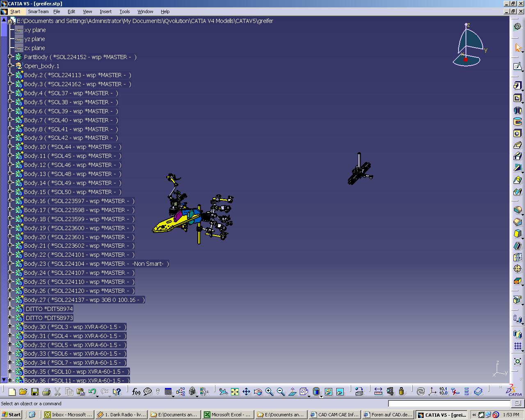Screen dimensions: 525x420
Task: Select the Pad tool in right toolbar
Action: click(518, 86)
